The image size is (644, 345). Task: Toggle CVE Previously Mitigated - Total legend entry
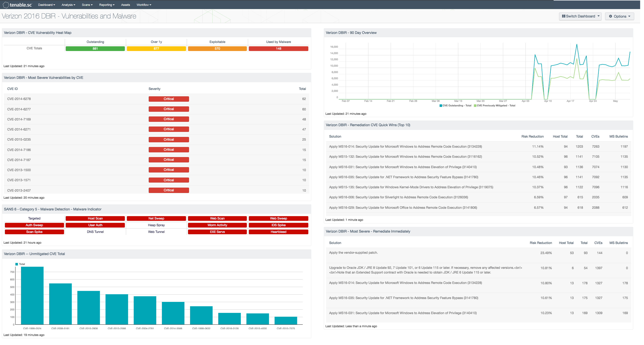pyautogui.click(x=494, y=106)
